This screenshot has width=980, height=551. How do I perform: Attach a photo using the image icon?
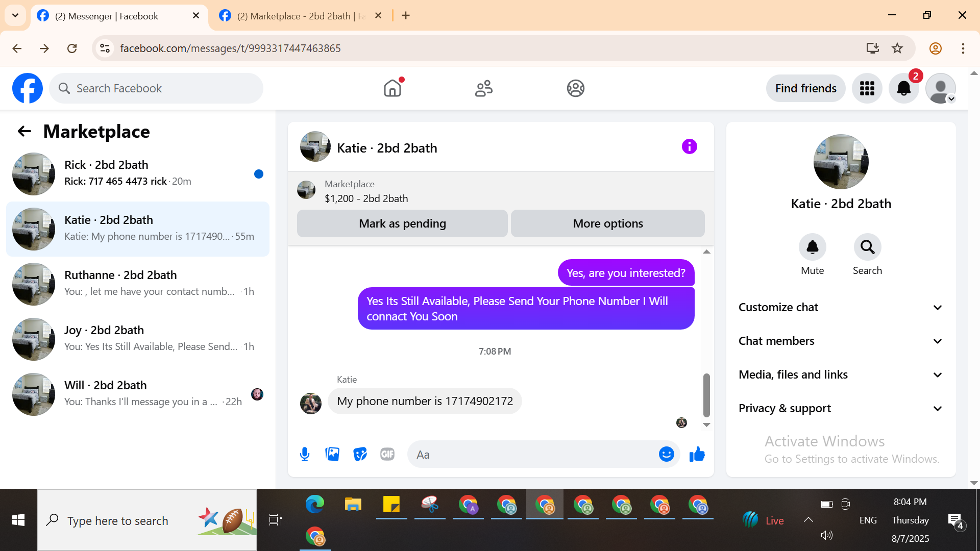click(x=332, y=454)
